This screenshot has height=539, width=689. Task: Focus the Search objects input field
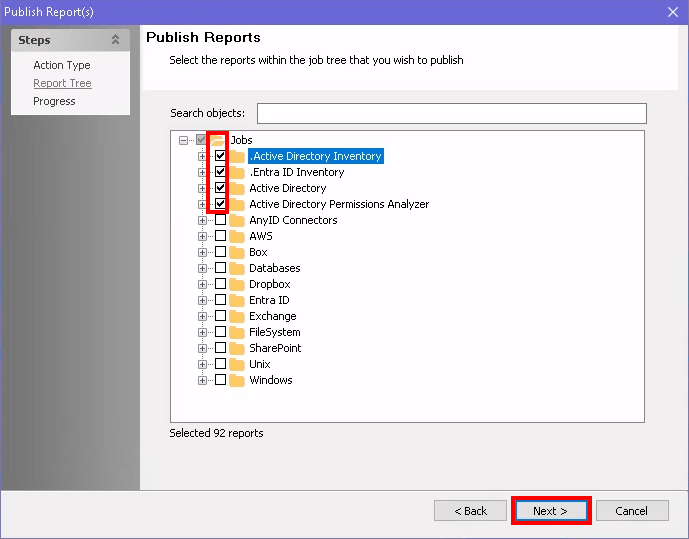tap(451, 113)
